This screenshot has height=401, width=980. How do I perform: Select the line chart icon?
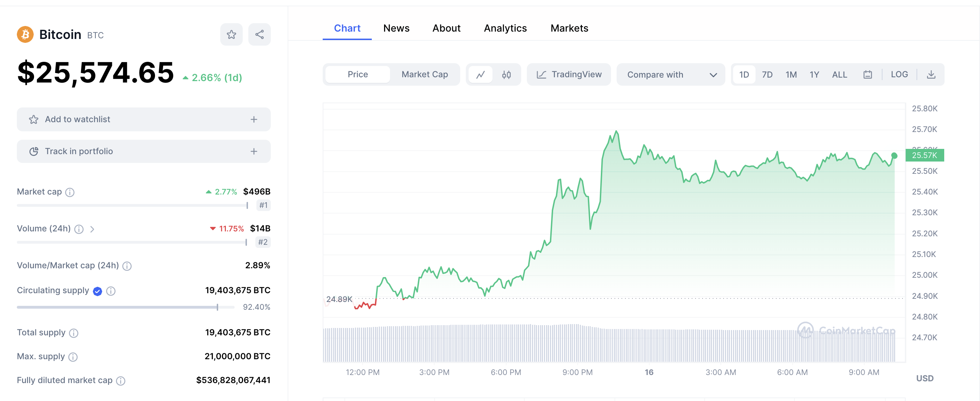481,75
